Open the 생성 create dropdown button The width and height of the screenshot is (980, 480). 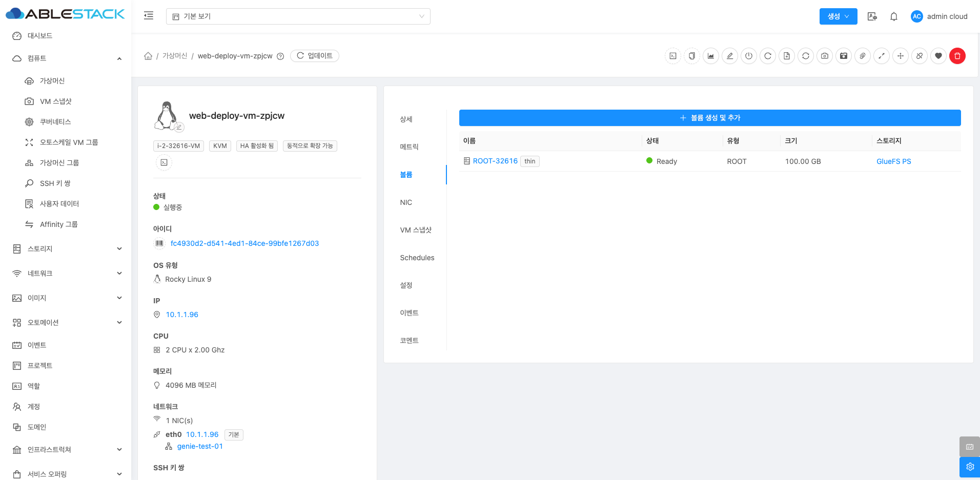(x=838, y=16)
